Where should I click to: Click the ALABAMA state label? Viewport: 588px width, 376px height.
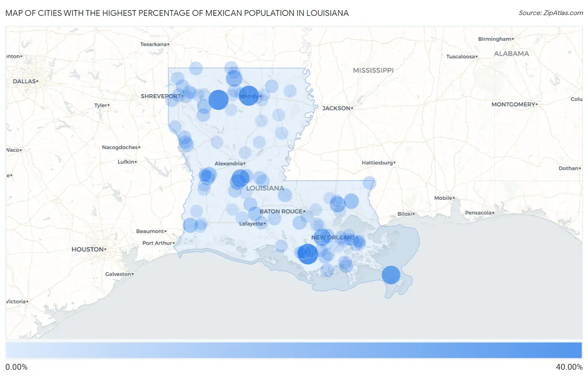[x=511, y=54]
